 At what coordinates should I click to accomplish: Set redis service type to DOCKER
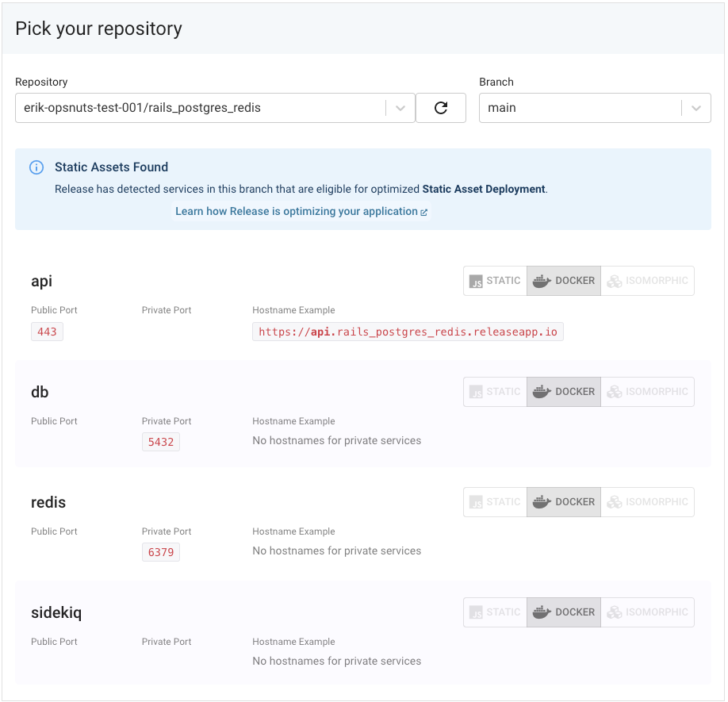[564, 502]
